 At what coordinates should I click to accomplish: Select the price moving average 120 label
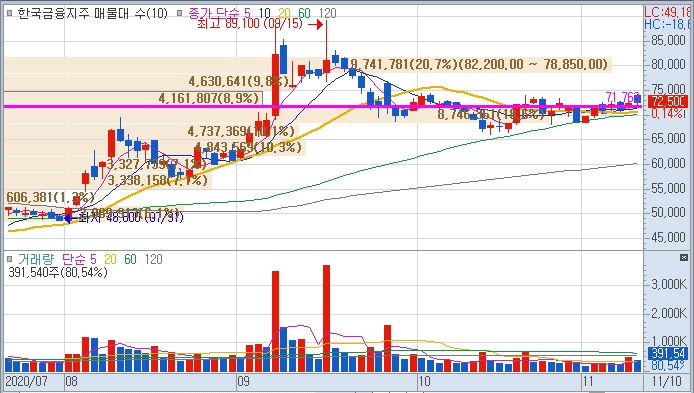coord(328,13)
